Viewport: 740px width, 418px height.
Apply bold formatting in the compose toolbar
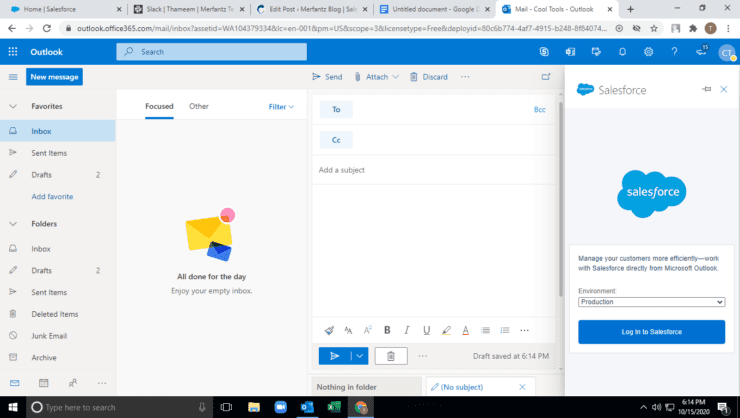point(387,330)
